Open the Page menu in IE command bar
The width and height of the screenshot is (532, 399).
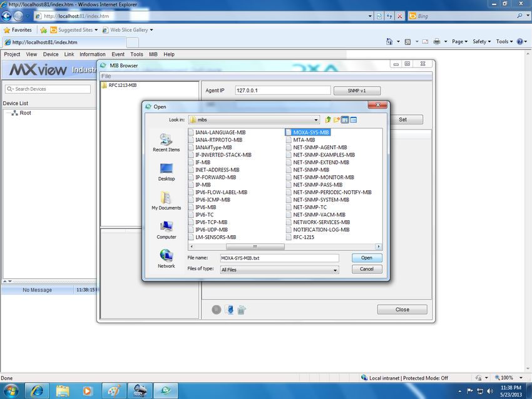[x=460, y=41]
